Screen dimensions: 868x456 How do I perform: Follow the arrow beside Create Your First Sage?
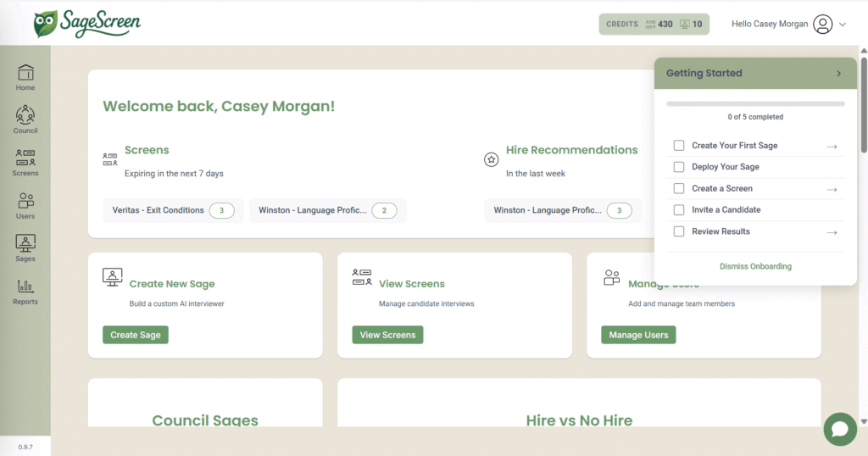(832, 147)
